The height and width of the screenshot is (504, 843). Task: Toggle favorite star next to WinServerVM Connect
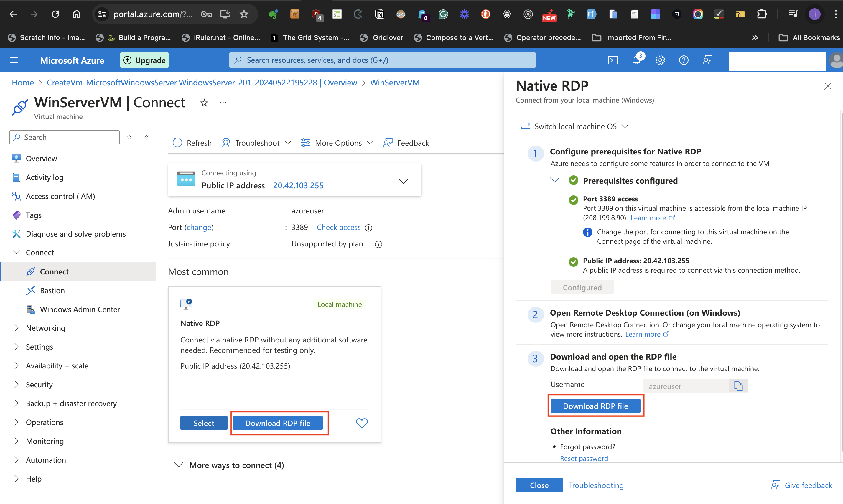[204, 103]
